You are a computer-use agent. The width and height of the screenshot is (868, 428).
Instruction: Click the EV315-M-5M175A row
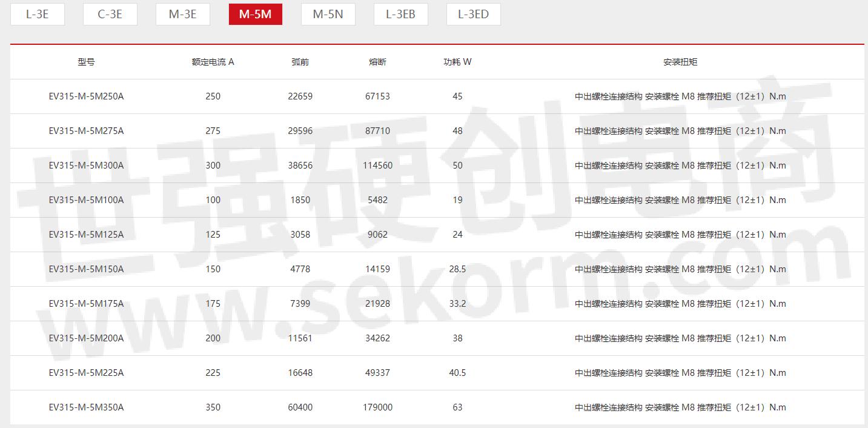pyautogui.click(x=86, y=304)
